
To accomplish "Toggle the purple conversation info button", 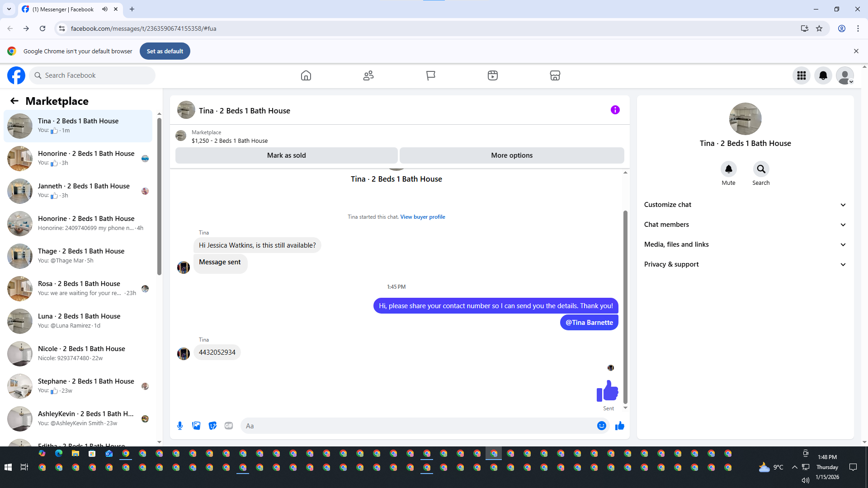I will [x=615, y=110].
